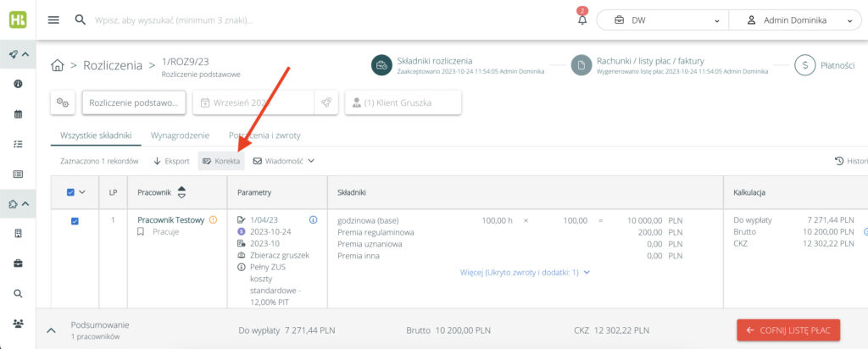The height and width of the screenshot is (349, 868).
Task: Toggle the select-all checkbox in header
Action: click(70, 192)
